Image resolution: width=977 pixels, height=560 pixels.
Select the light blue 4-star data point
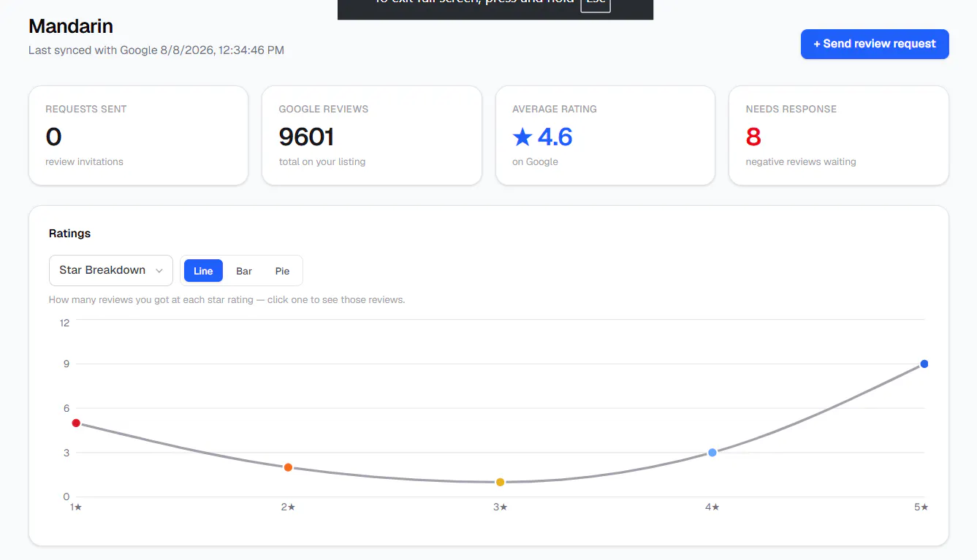click(x=712, y=453)
